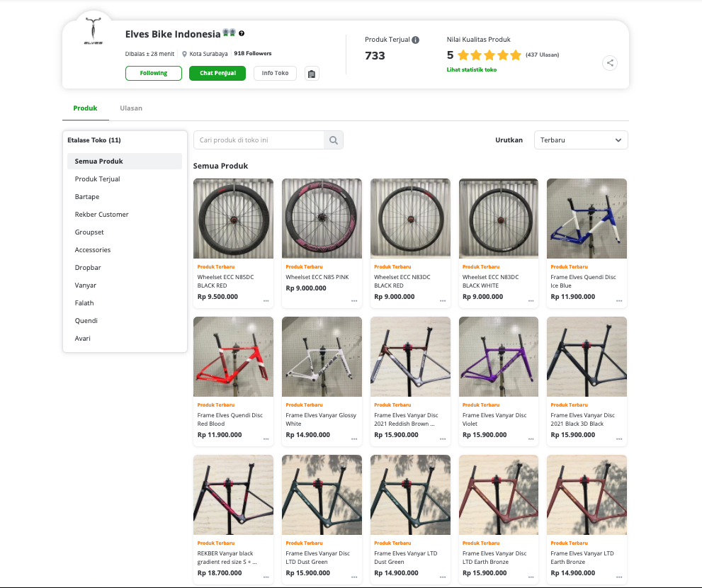Screen dimensions: 702x588
Task: Click 918 Followers text
Action: click(x=252, y=53)
